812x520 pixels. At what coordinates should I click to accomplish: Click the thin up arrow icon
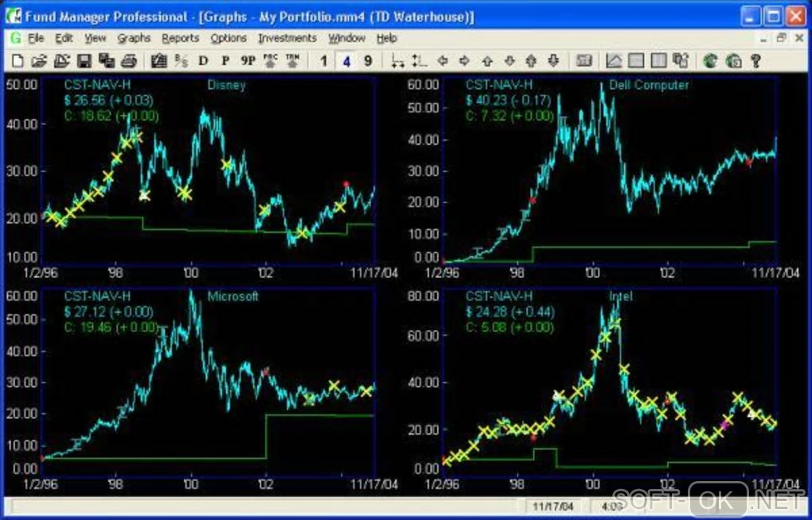click(x=486, y=61)
